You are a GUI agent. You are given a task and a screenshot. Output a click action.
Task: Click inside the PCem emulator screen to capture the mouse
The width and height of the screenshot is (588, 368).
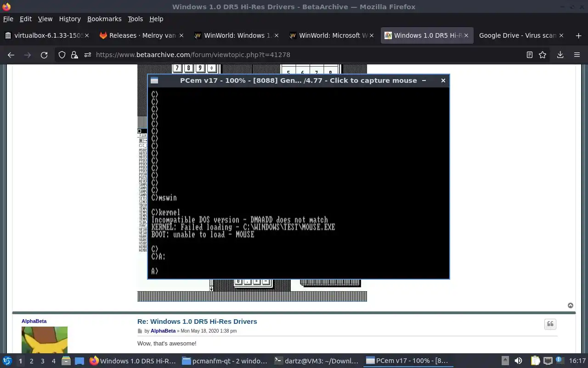pyautogui.click(x=299, y=183)
